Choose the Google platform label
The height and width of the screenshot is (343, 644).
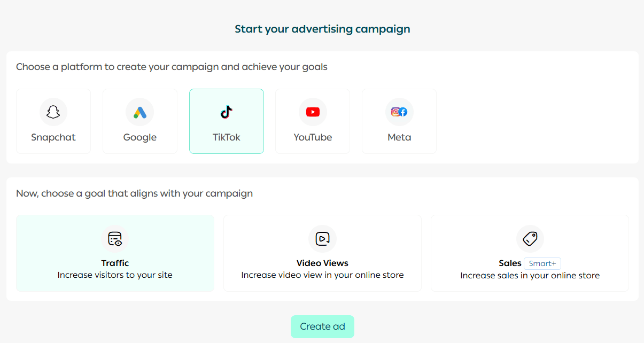(x=139, y=137)
